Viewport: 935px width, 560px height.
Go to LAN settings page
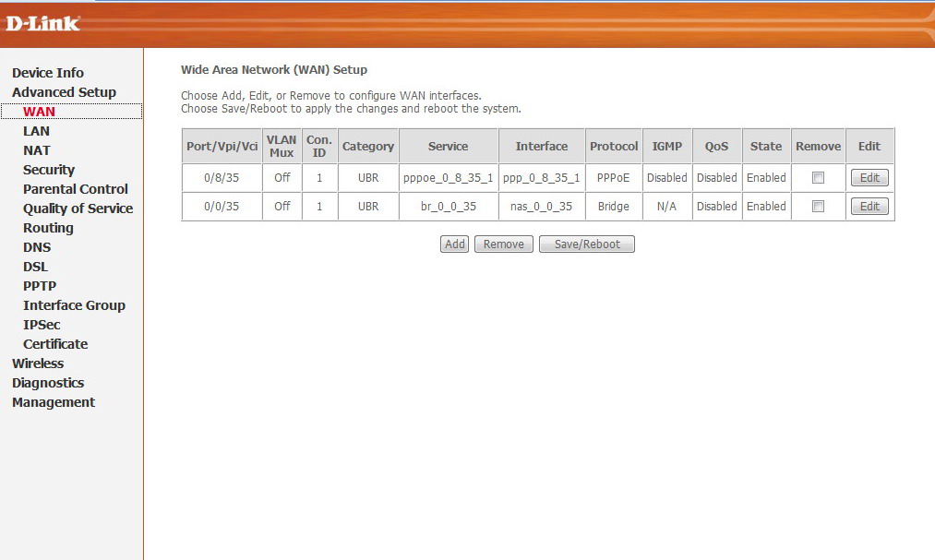point(36,131)
